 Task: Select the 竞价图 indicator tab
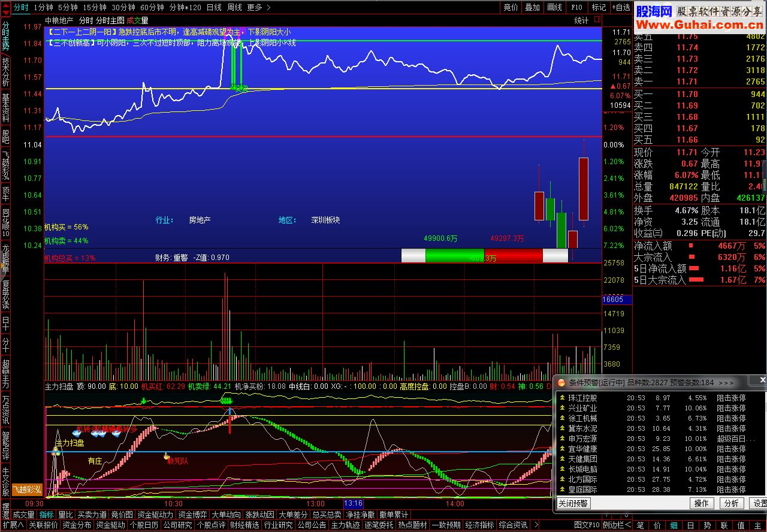point(122,515)
